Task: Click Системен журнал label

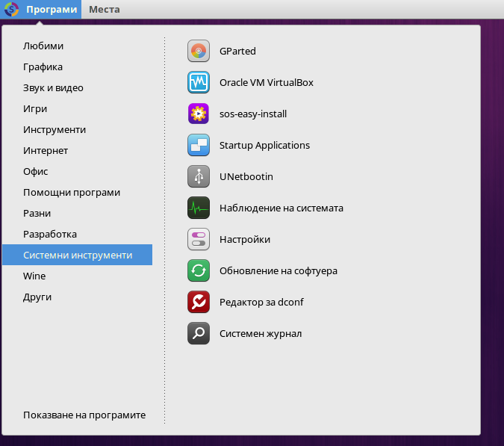Action: coord(261,334)
